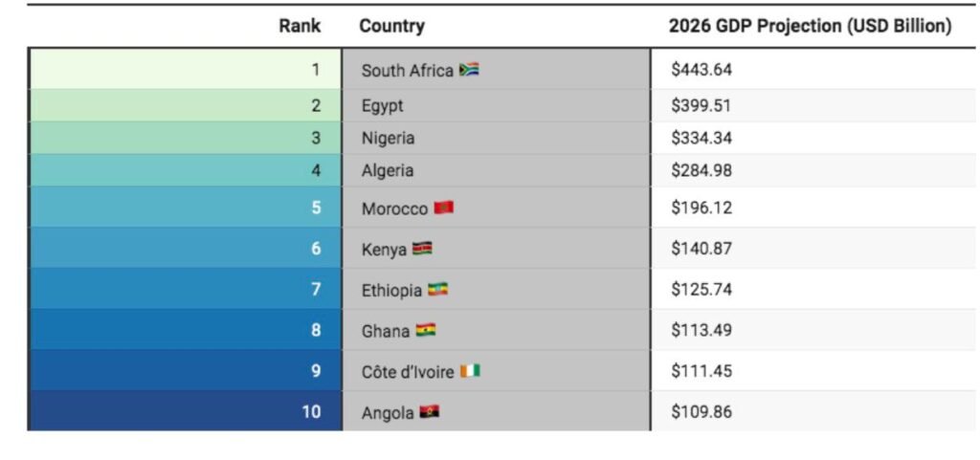Click the $196.12 GDP value for Morocco
The height and width of the screenshot is (460, 980).
[702, 208]
